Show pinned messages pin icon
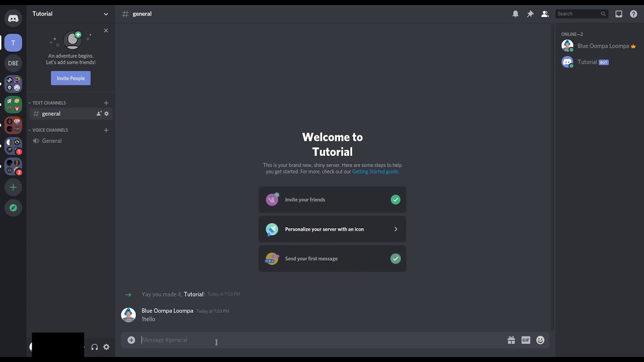644x362 pixels. coord(530,14)
